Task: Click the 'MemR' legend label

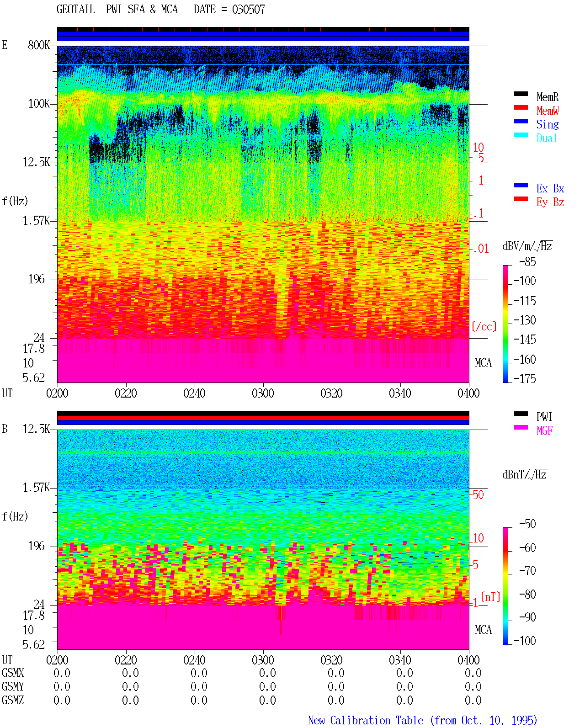Action: 548,97
